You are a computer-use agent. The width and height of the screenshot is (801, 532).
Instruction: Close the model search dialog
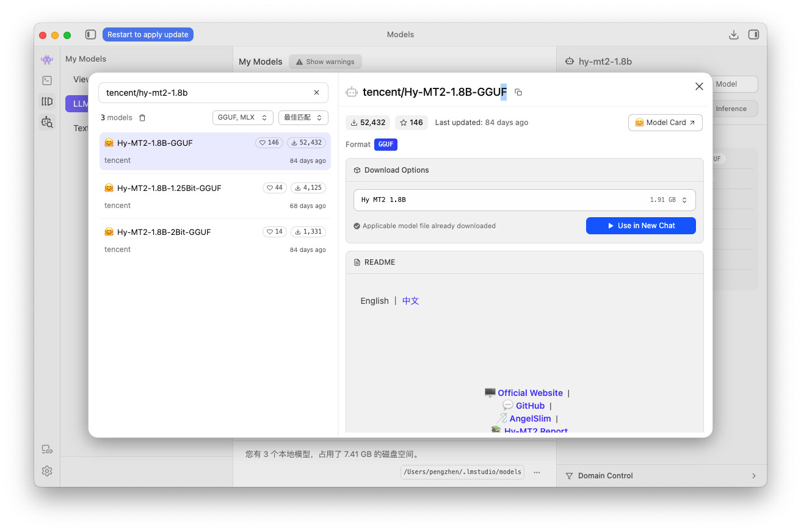pos(700,87)
